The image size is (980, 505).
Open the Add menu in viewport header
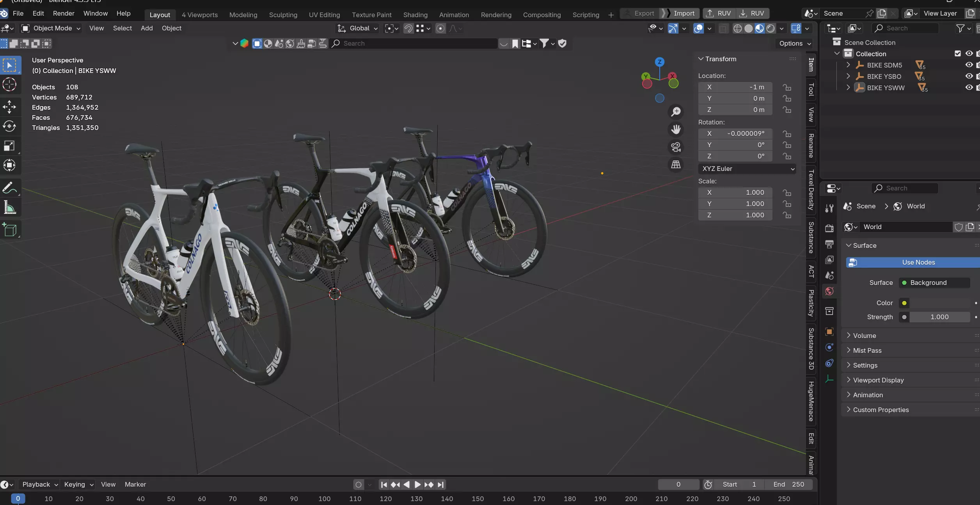(x=147, y=28)
